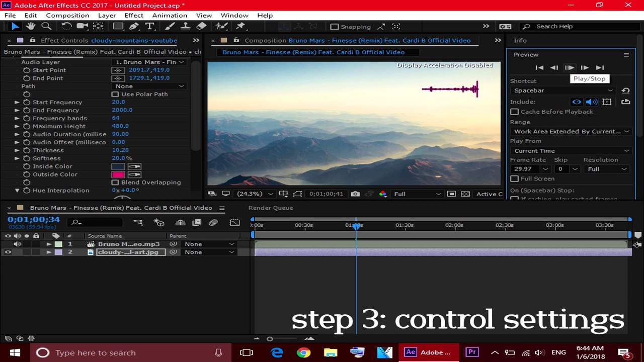644x362 pixels.
Task: Check Blend Overlapping Colors option
Action: point(115,183)
